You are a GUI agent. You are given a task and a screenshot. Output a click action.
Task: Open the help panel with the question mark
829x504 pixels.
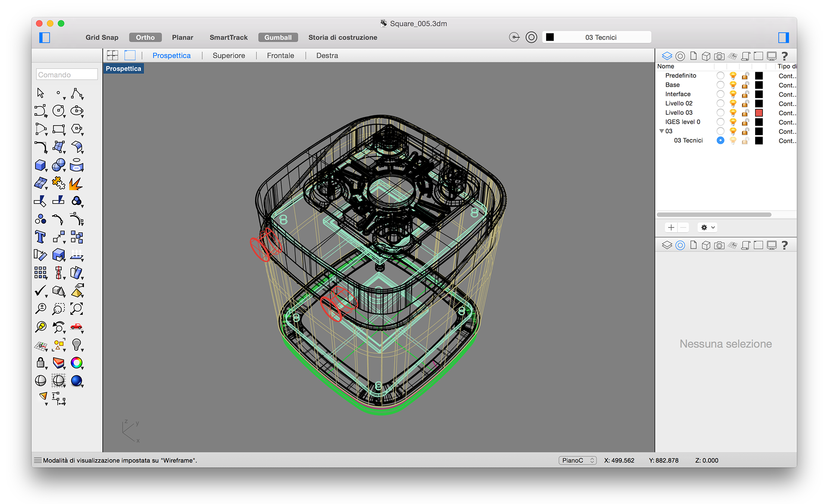tap(785, 56)
